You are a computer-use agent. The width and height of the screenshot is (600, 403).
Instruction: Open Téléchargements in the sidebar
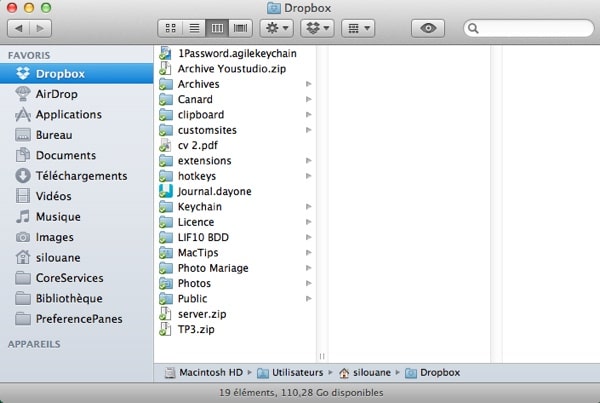81,176
